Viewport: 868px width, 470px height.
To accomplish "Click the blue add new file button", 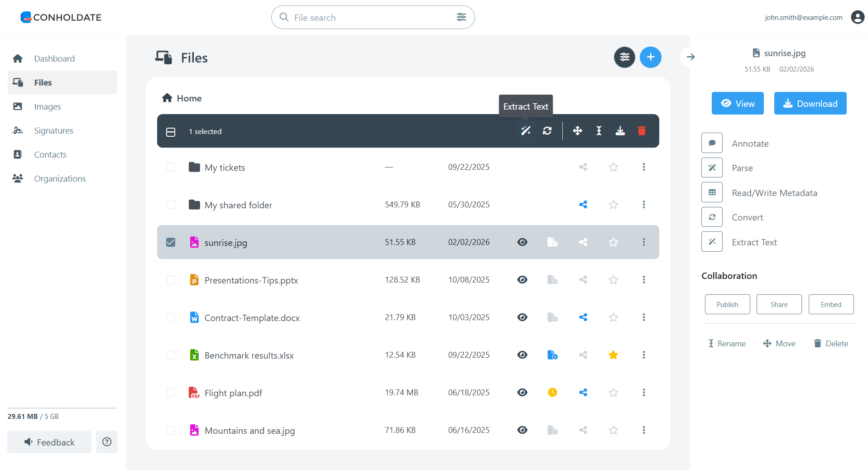I will (x=651, y=57).
